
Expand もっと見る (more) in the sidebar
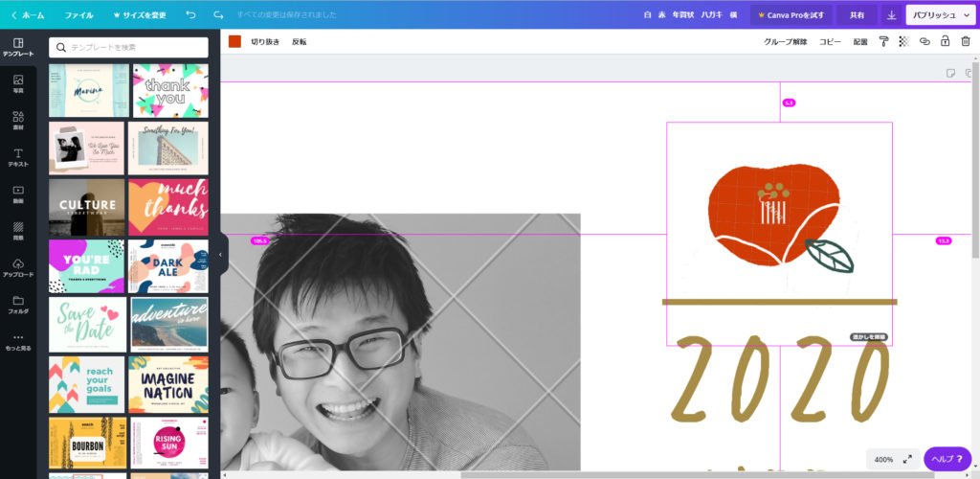pos(18,341)
